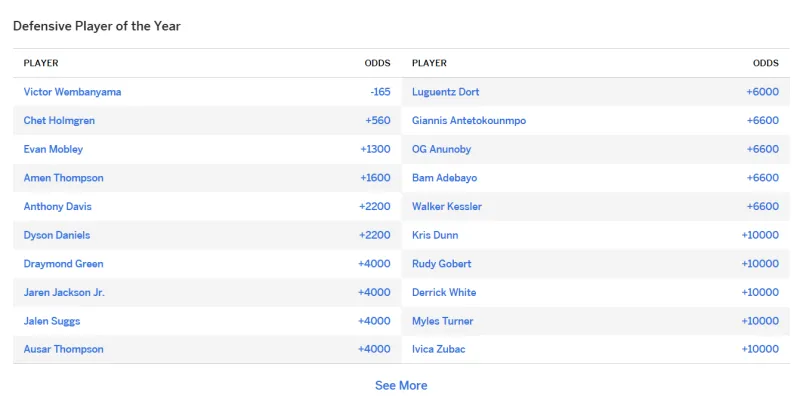Select Jaren Jackson Jr. in table

click(x=64, y=293)
